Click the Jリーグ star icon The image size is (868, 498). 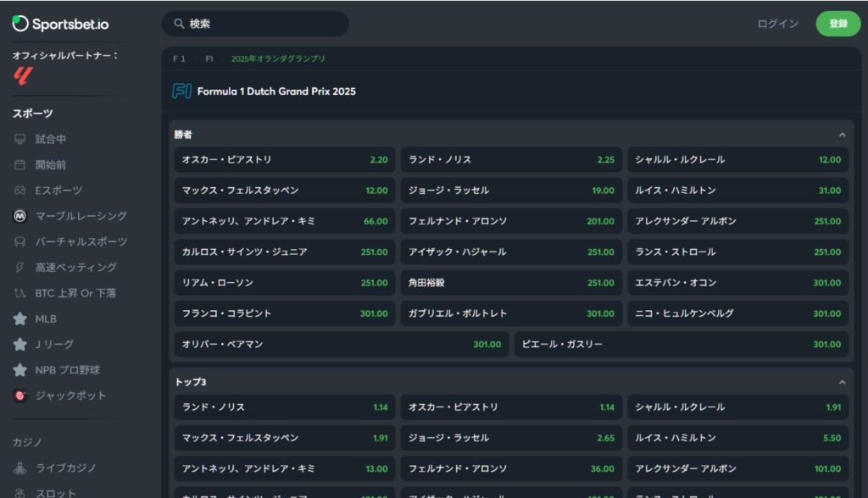click(x=20, y=344)
